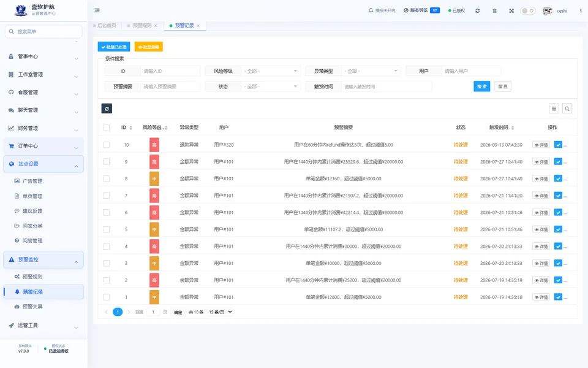Click the medium-risk orange badge for record 8
The height and width of the screenshot is (368, 588).
154,178
